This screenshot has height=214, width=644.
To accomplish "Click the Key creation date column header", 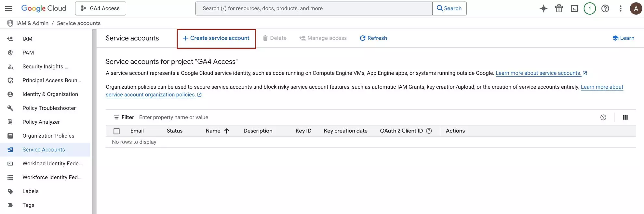I will pyautogui.click(x=346, y=131).
